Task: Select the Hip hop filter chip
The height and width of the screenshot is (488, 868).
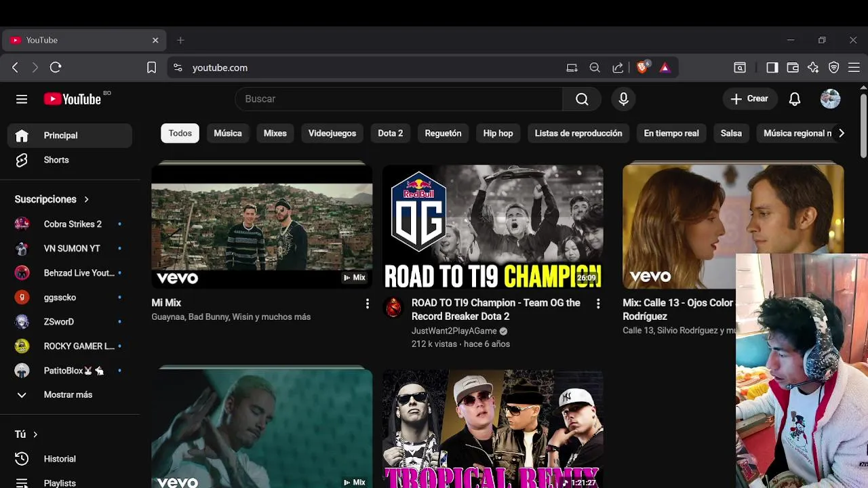Action: pos(498,134)
